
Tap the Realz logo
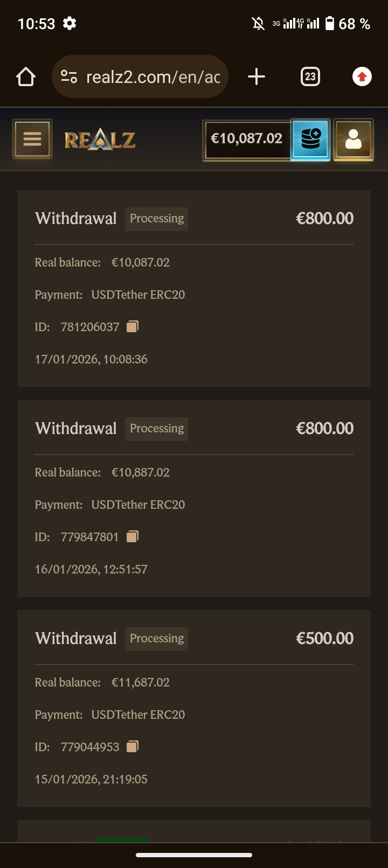point(100,140)
